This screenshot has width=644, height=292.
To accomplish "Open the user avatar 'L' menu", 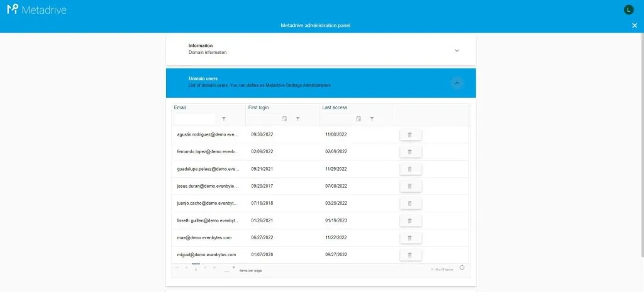I will click(x=628, y=9).
